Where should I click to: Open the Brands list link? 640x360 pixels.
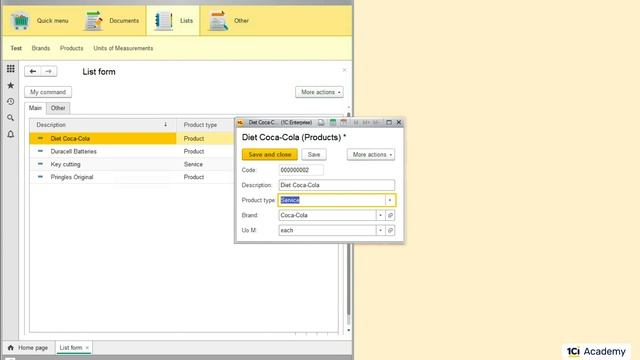pyautogui.click(x=41, y=48)
